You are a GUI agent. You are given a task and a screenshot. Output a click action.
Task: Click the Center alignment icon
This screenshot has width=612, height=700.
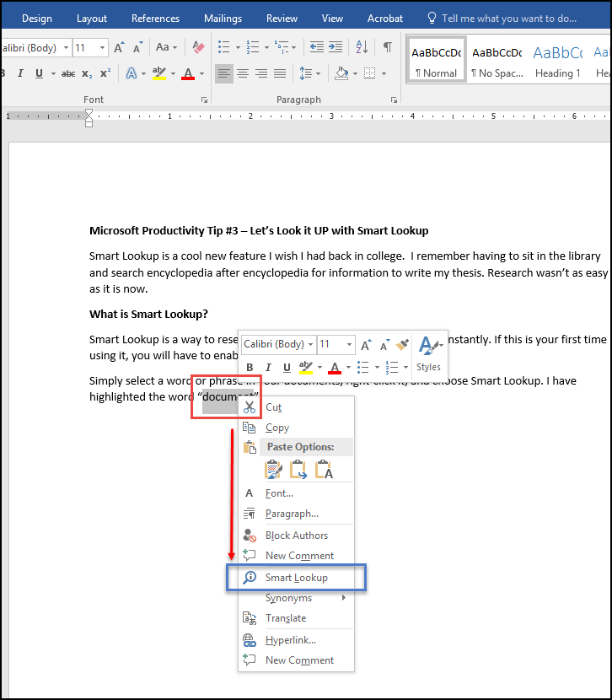(x=243, y=73)
